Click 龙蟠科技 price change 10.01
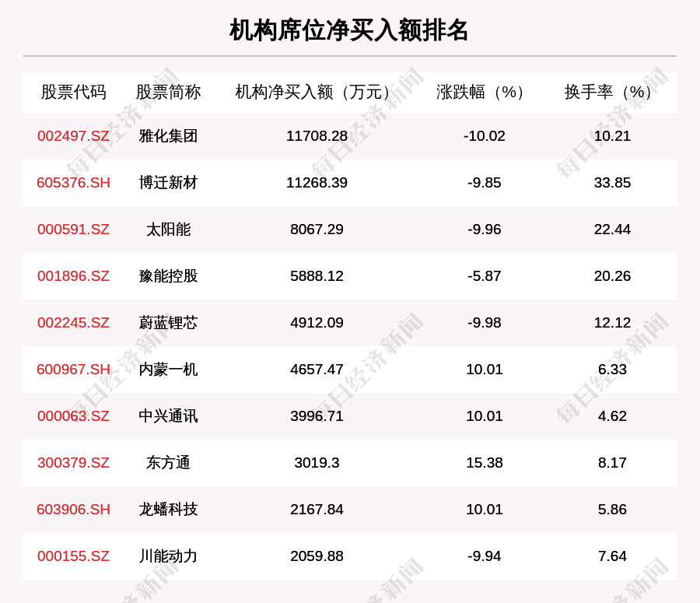Screen dimensions: 700x603 pos(485,509)
